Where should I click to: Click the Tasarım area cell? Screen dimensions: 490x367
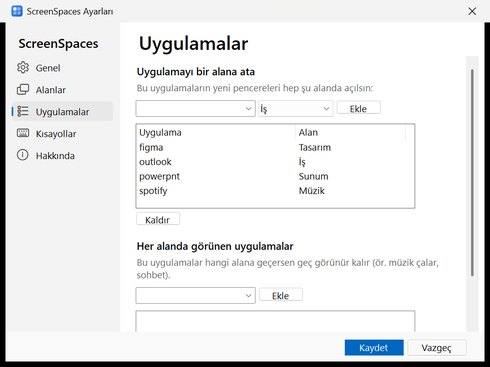pos(315,147)
